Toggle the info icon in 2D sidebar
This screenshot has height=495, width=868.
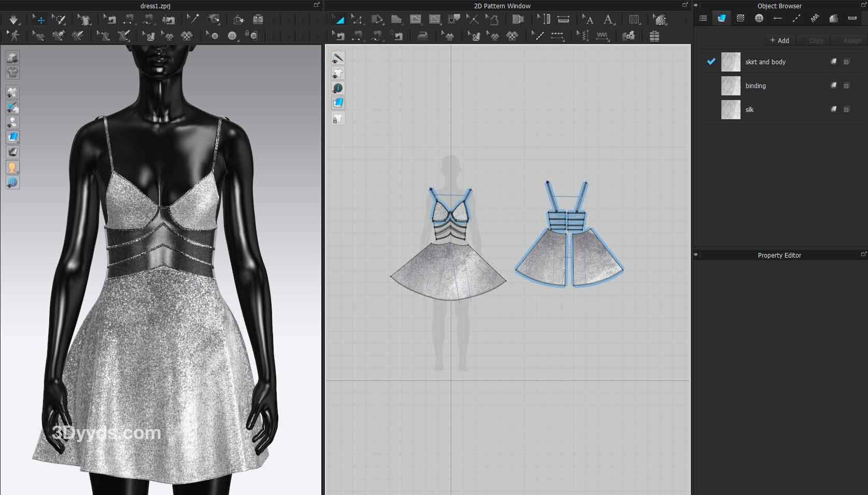coord(338,88)
